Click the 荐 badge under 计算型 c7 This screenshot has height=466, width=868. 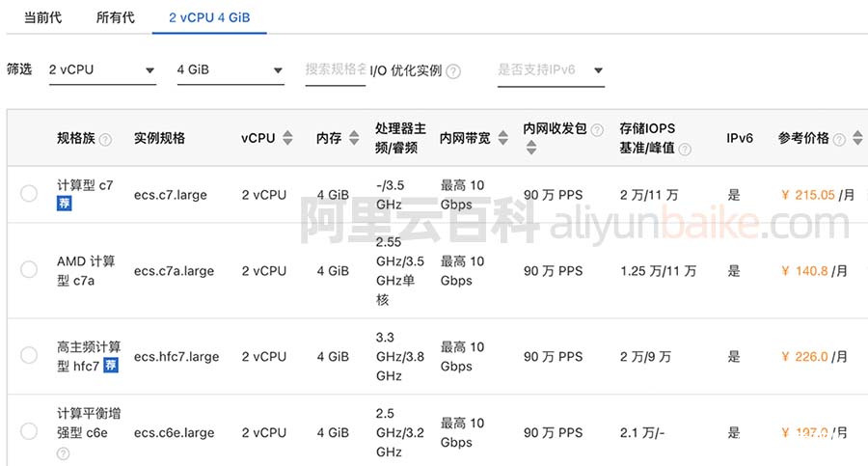(65, 204)
